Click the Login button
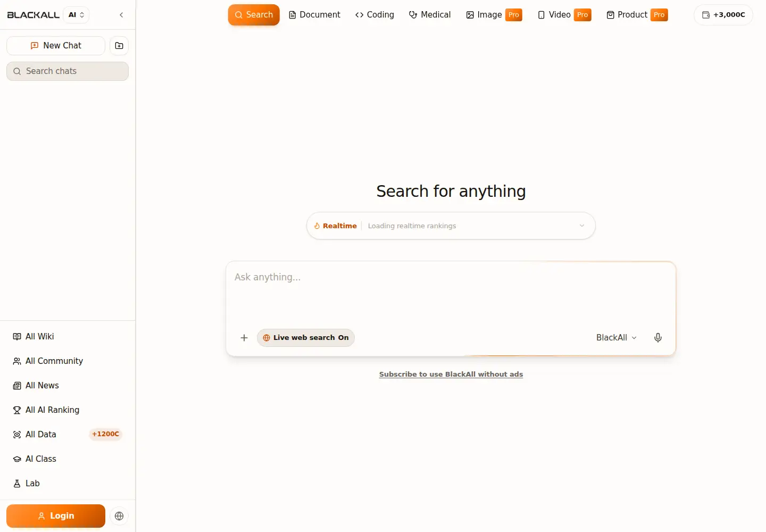The image size is (766, 532). click(56, 516)
